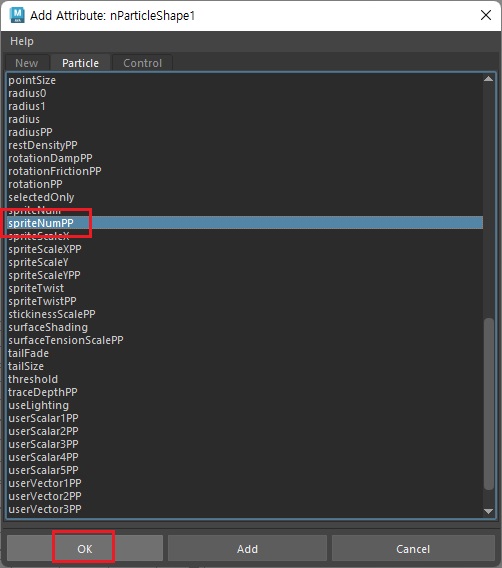Select radius1 attribute
502x568 pixels.
[x=245, y=106]
